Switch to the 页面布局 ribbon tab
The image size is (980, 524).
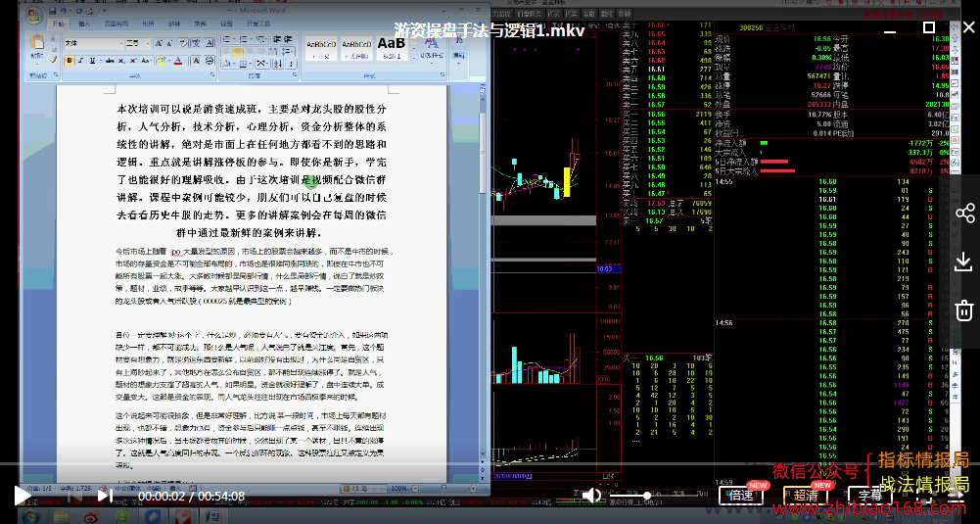117,24
